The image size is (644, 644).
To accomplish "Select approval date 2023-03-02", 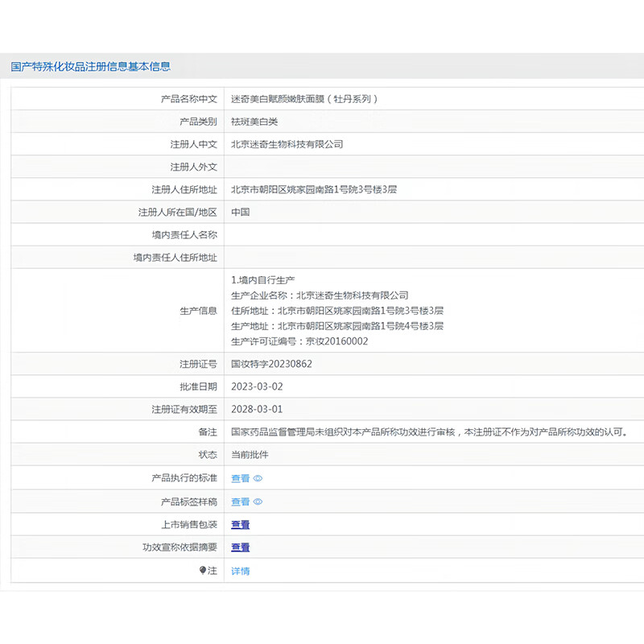I will tap(257, 386).
